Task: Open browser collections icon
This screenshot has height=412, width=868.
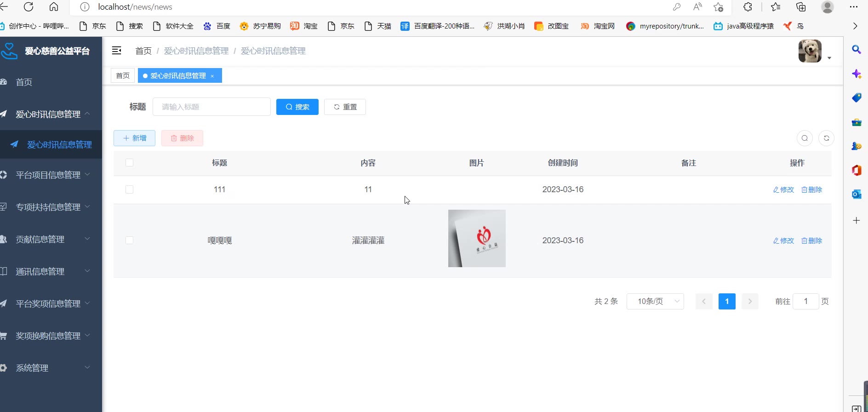Action: click(801, 7)
